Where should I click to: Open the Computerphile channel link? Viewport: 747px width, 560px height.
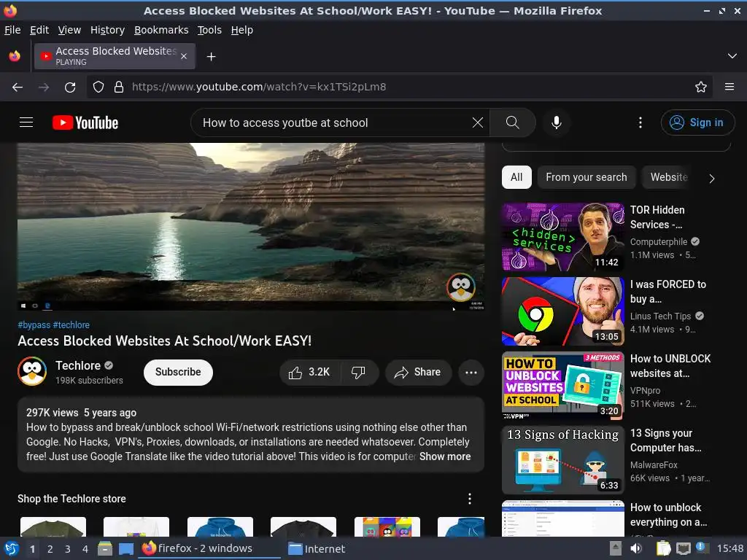pyautogui.click(x=659, y=242)
